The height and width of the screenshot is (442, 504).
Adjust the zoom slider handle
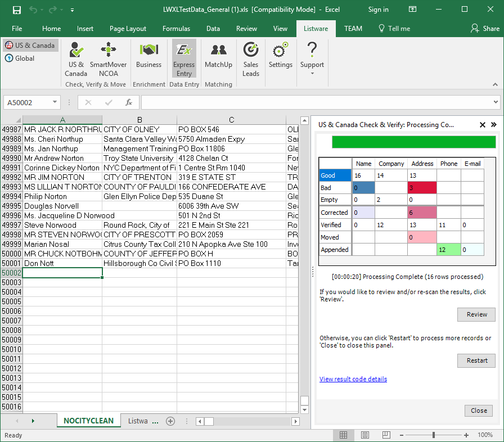point(434,435)
